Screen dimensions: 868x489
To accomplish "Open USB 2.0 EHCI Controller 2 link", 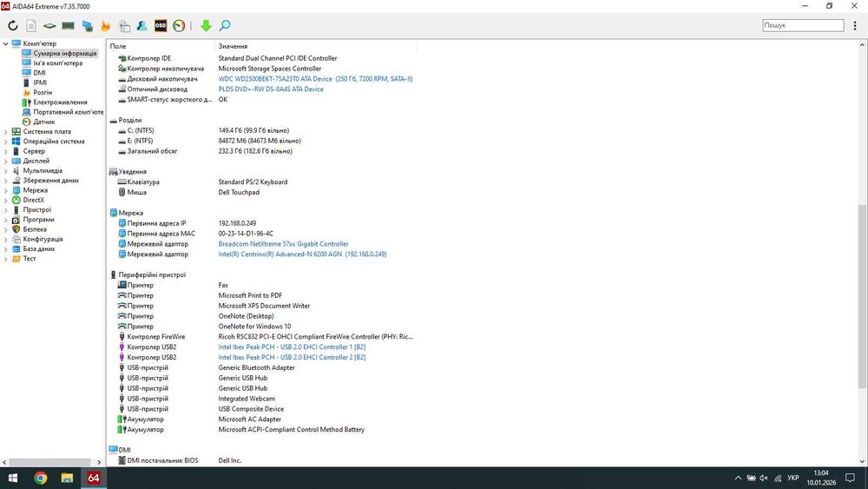I will 292,357.
